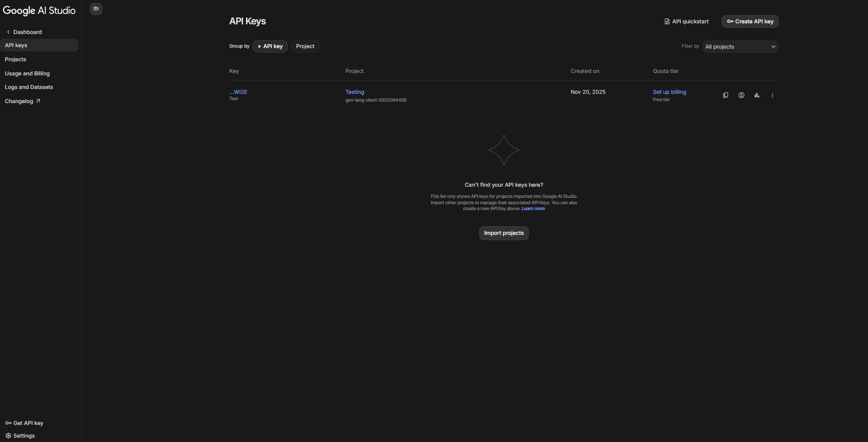The height and width of the screenshot is (442, 868).
Task: Click the Google AI Studio logo
Action: tap(39, 11)
